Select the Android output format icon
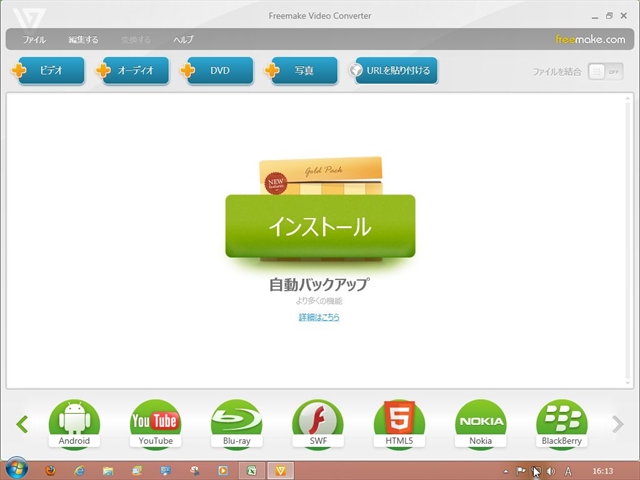 tap(74, 424)
